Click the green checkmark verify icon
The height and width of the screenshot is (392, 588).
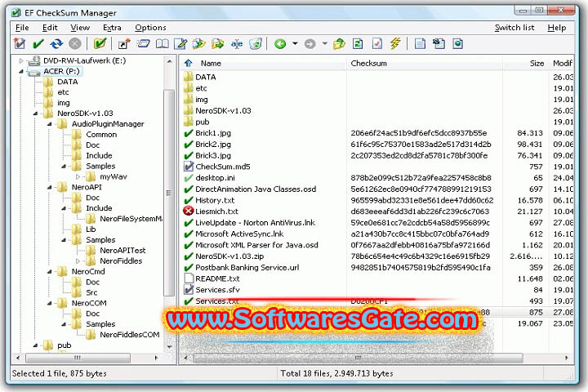coord(38,44)
